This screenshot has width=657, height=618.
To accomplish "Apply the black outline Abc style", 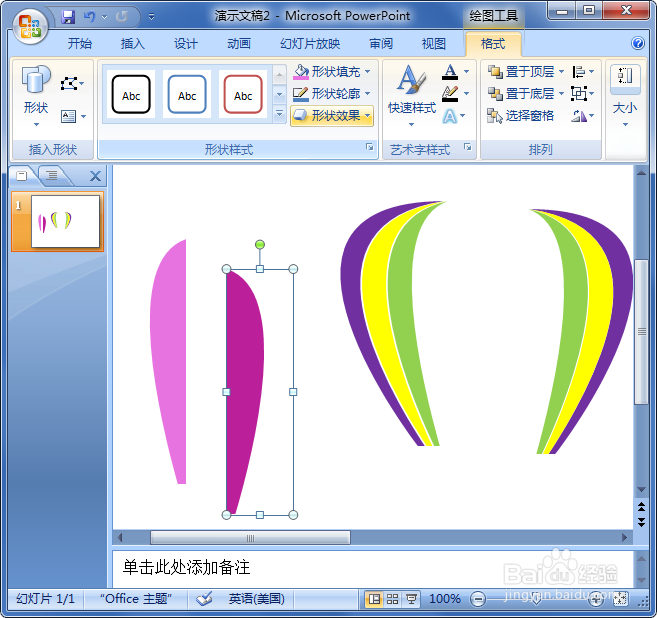I will (x=131, y=94).
